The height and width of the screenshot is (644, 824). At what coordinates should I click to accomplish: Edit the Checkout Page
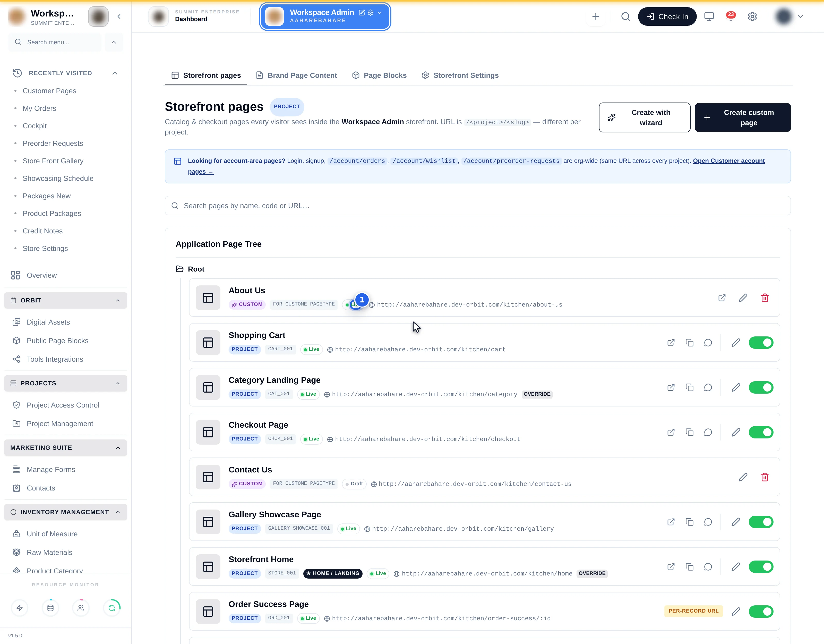pyautogui.click(x=736, y=432)
